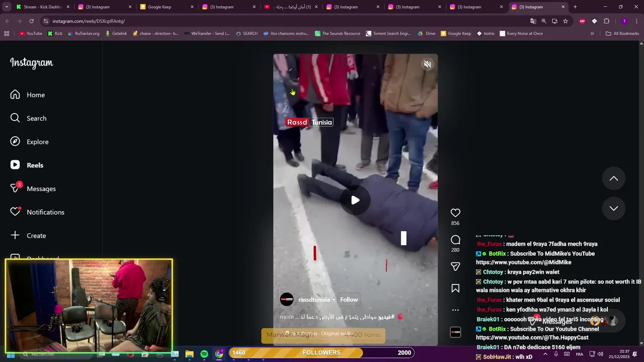
Task: Open The.HappyCast YouTube link in chat
Action: 532,337
